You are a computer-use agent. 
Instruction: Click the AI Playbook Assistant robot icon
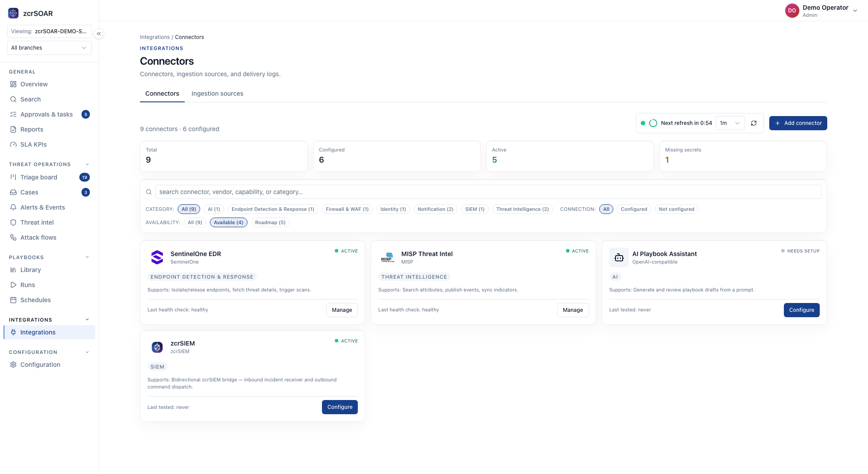[619, 257]
